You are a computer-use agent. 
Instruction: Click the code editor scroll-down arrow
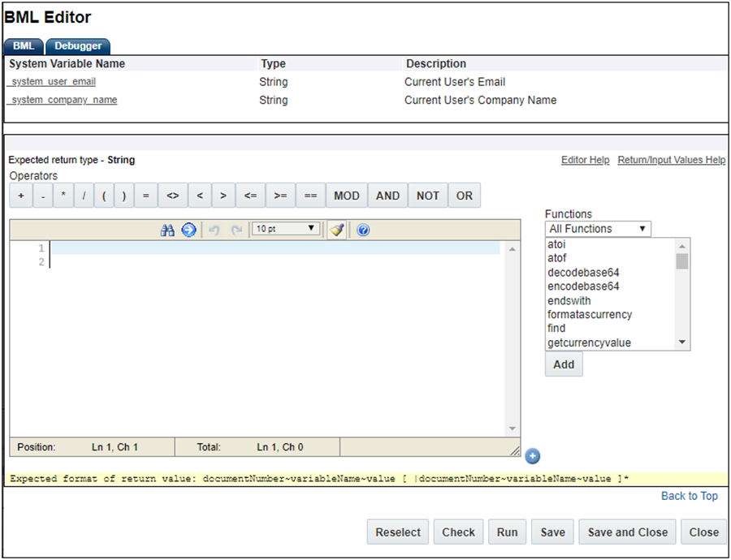point(513,429)
